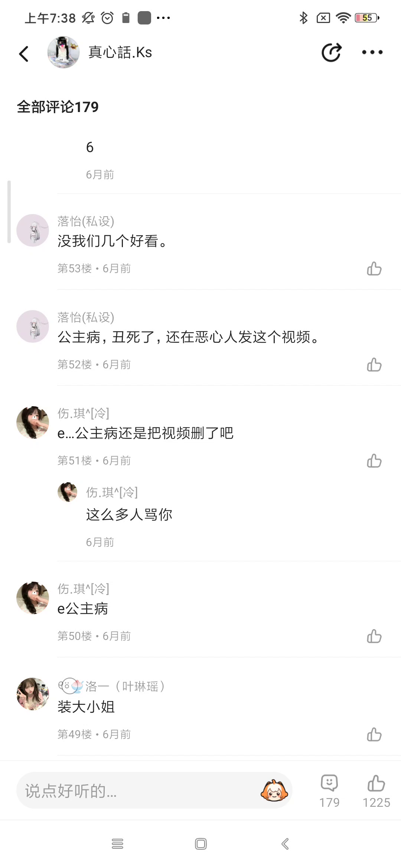Like the floor 50 comment

click(374, 636)
